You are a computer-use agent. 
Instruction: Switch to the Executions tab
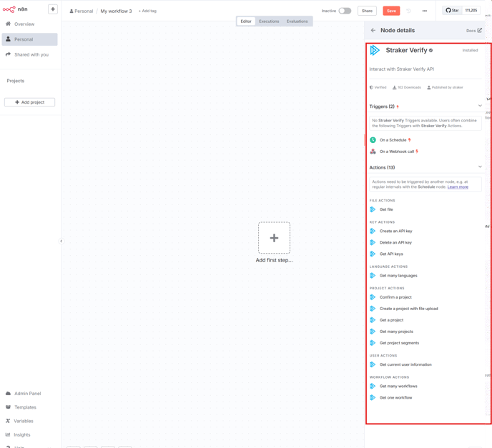pos(269,21)
